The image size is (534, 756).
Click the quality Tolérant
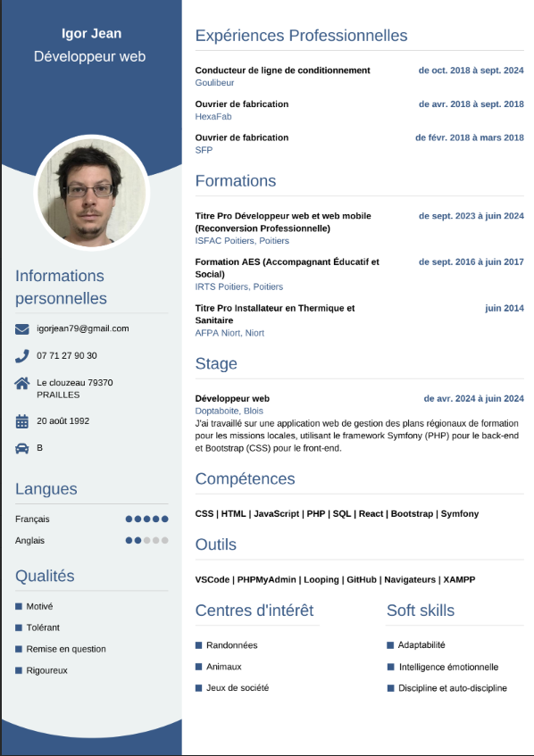click(x=43, y=627)
